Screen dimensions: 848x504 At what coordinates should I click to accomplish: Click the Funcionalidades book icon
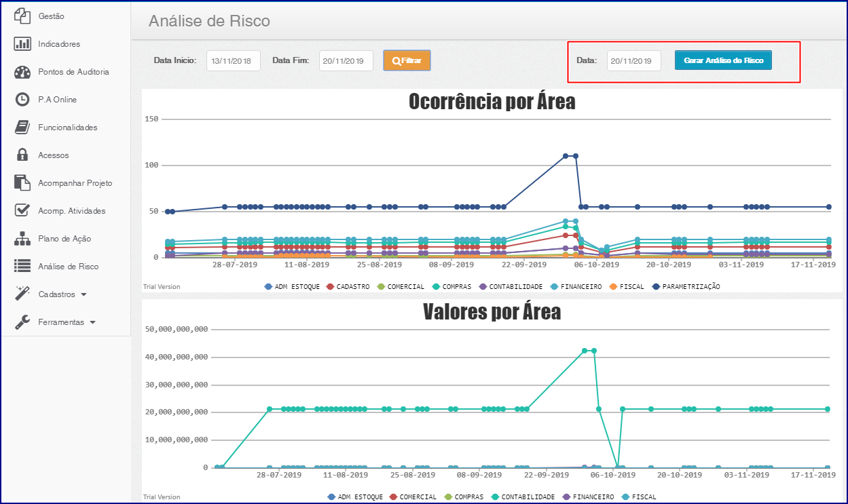coord(22,128)
